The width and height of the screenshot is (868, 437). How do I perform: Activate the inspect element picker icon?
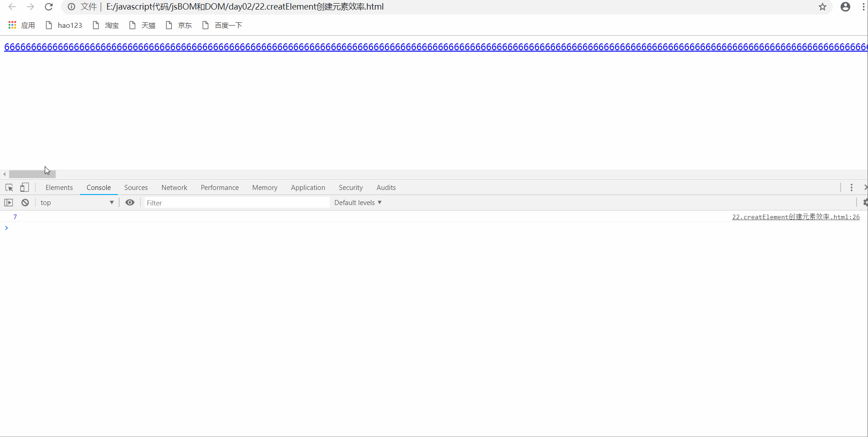pos(9,188)
